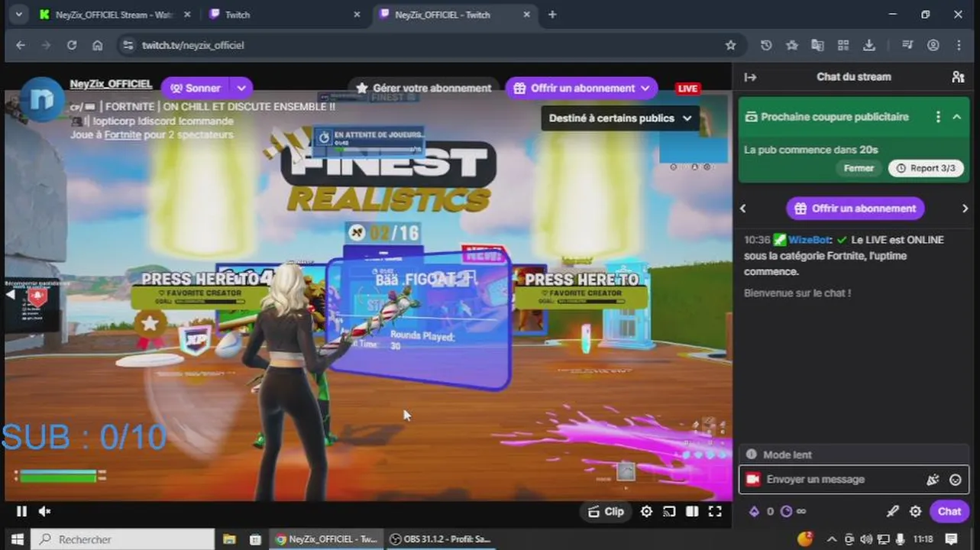Image resolution: width=980 pixels, height=550 pixels.
Task: Open the Chrome profile icon
Action: pyautogui.click(x=933, y=45)
